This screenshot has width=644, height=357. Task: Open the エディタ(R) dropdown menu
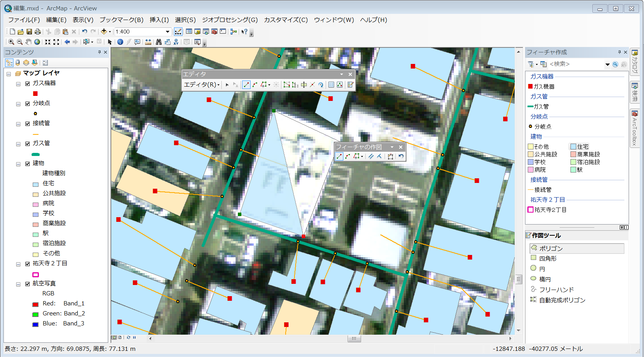tap(202, 85)
